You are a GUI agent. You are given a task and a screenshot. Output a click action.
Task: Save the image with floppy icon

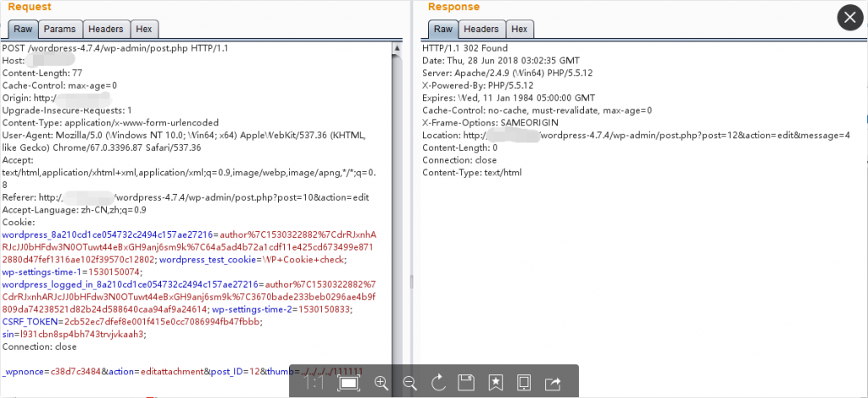click(x=467, y=383)
